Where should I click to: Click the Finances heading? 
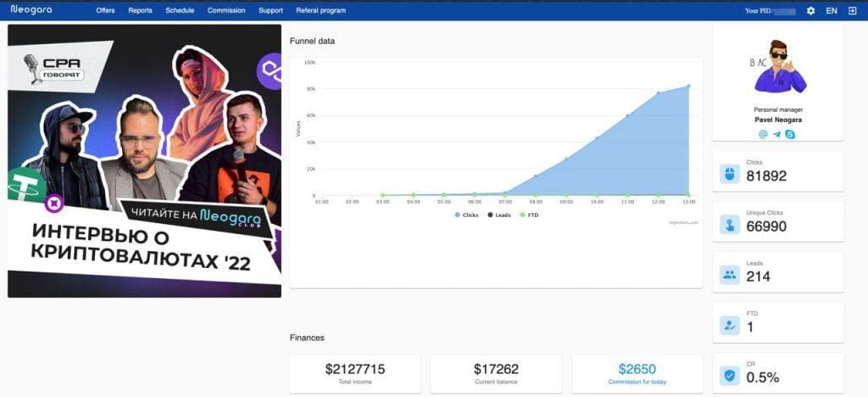[x=307, y=338]
